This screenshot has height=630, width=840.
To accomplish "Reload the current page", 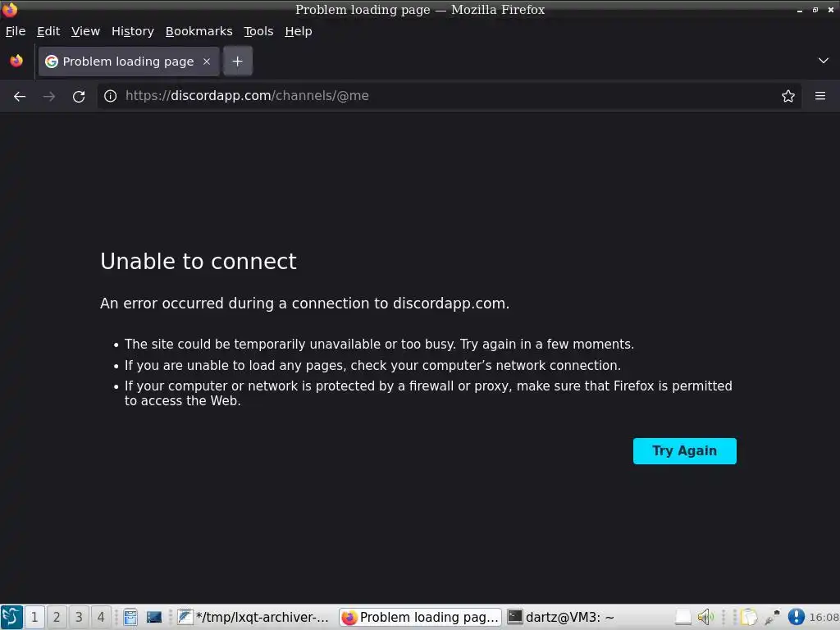I will pos(79,97).
